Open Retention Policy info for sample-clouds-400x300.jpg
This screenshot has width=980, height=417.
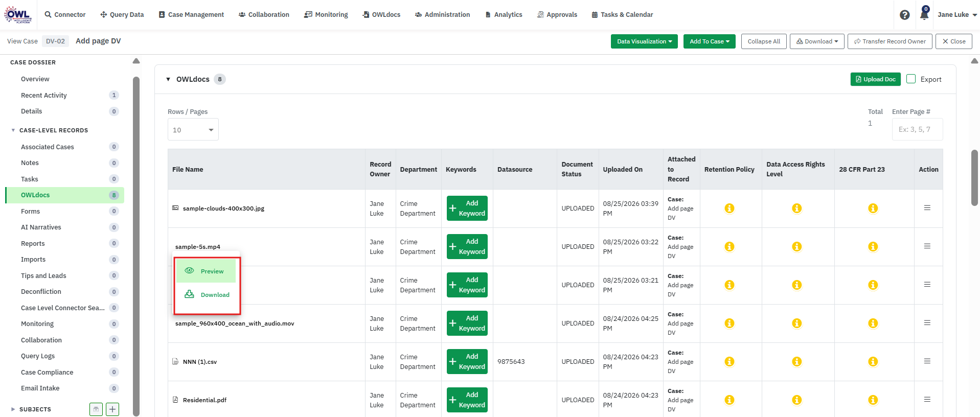pos(730,208)
